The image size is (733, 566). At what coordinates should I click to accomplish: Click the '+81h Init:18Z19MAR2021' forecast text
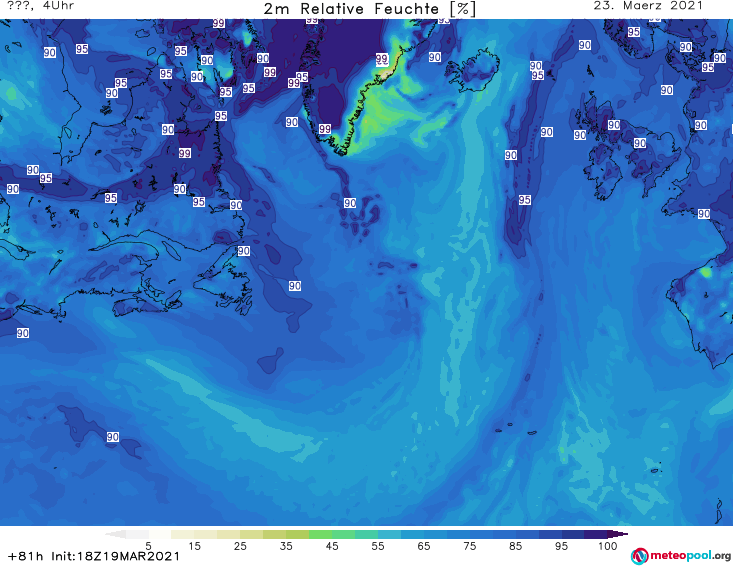94,556
